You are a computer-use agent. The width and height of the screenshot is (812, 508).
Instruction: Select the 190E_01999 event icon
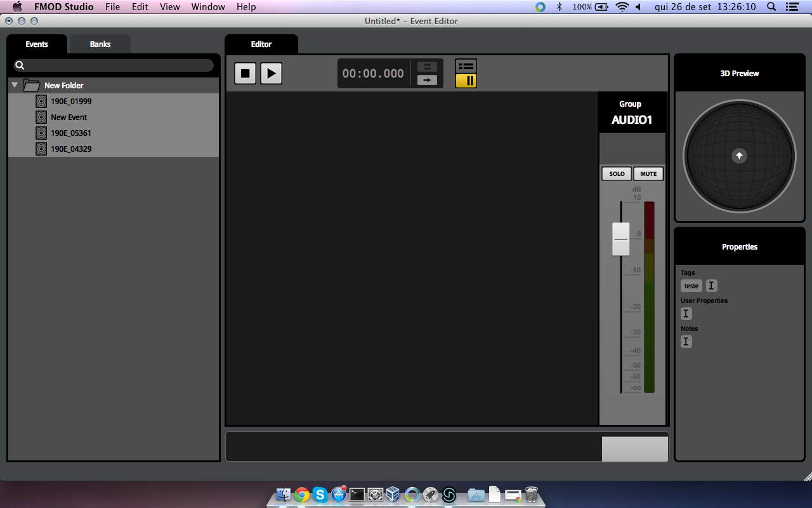point(41,102)
